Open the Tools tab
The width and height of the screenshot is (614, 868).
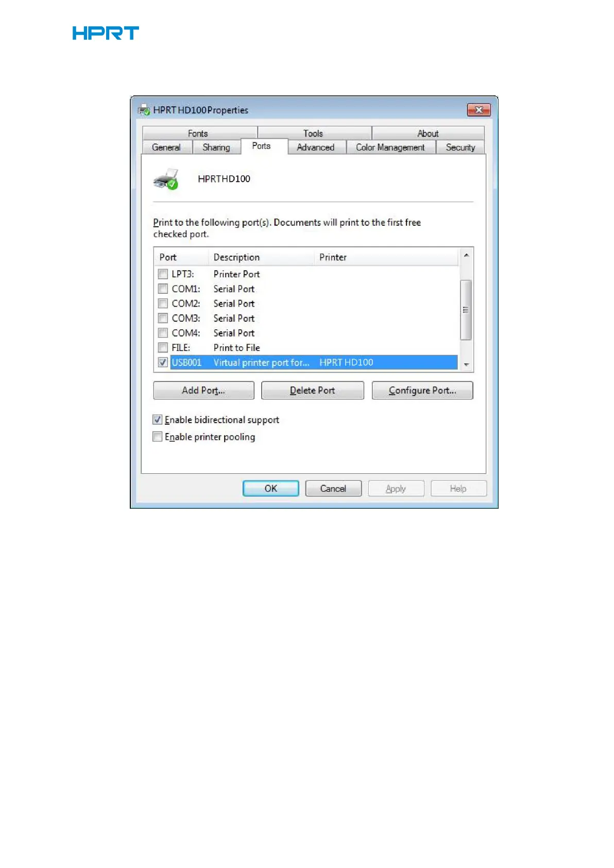pos(314,133)
